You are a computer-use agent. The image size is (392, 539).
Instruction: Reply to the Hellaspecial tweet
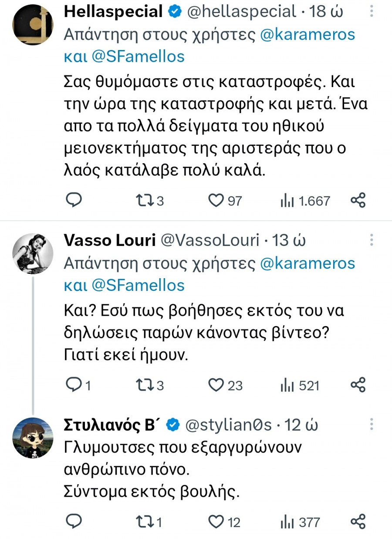click(74, 200)
